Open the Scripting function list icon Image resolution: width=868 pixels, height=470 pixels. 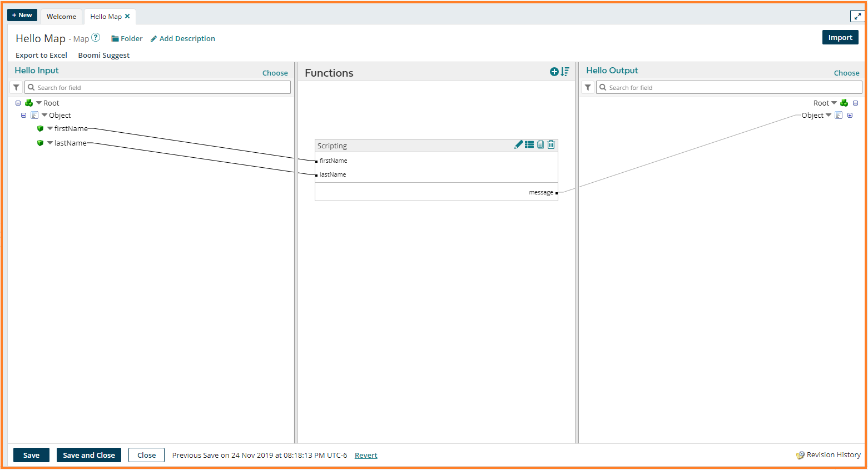click(x=529, y=145)
